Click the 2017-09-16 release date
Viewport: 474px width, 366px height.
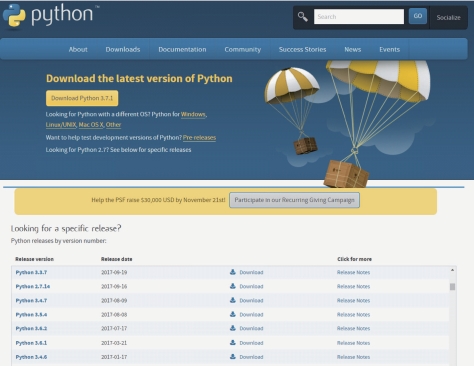(114, 286)
